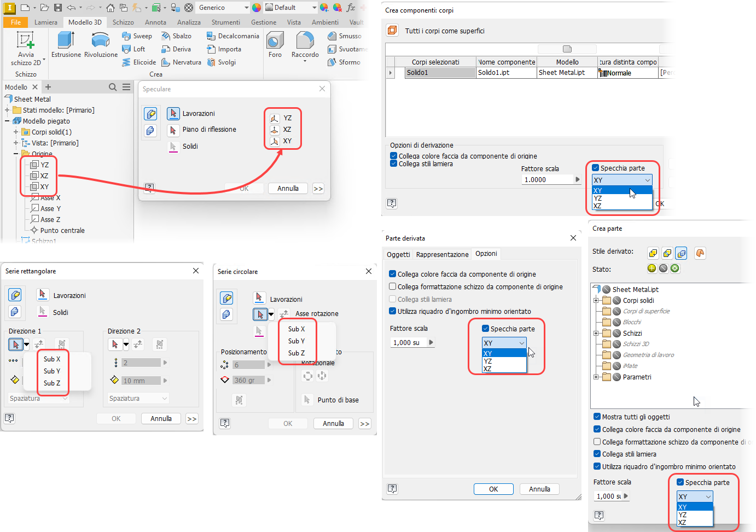This screenshot has width=756, height=532.
Task: Click OK in the Parte derivata dialog
Action: (493, 489)
